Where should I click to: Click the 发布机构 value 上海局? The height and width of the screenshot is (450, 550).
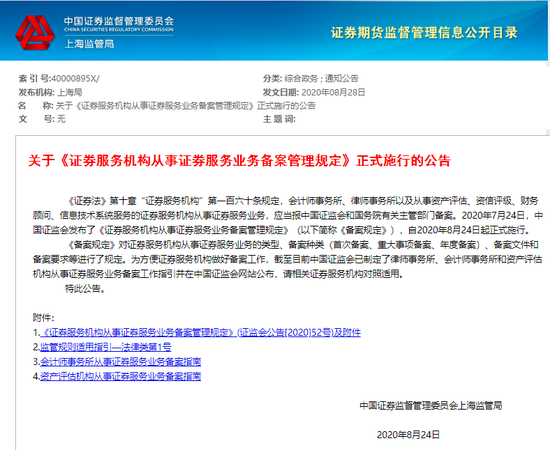(x=69, y=92)
